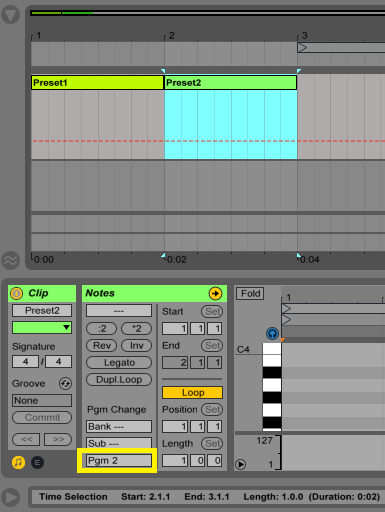Click the Inv button

click(x=136, y=345)
